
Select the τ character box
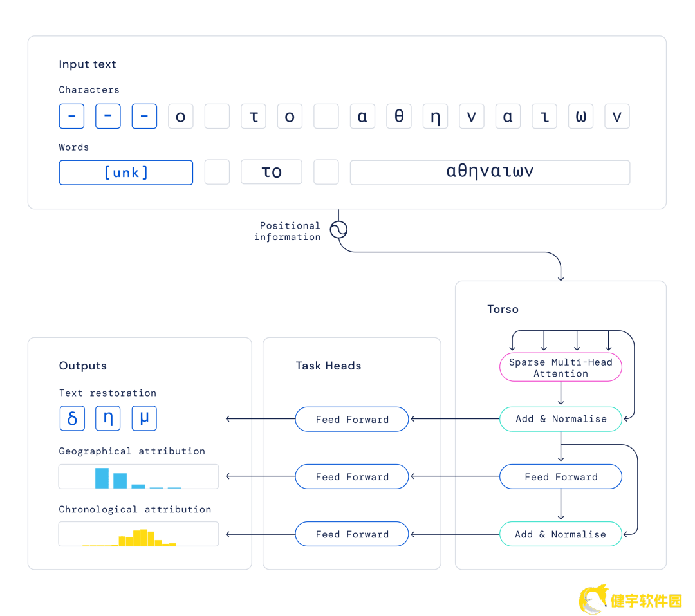[254, 117]
